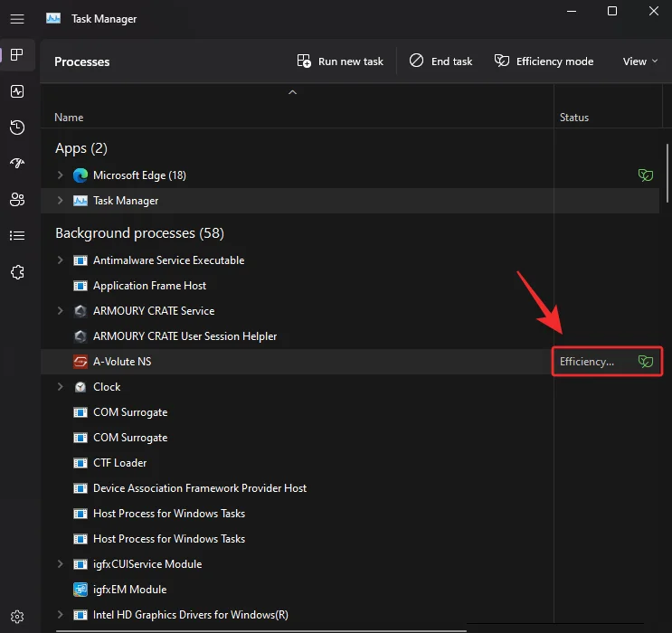This screenshot has height=633, width=672.
Task: Maximize the Task Manager window
Action: (612, 11)
